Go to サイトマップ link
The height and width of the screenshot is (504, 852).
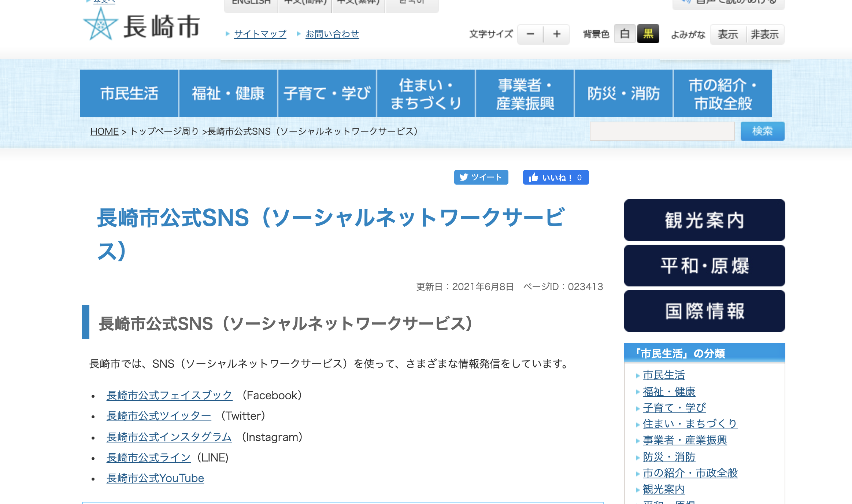point(260,34)
